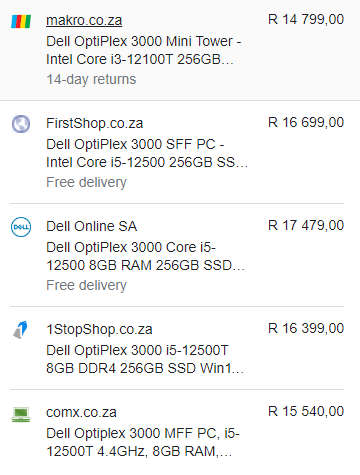
Task: Open Dell OptiPlex 3000 Core i5-12500 8GB listing
Action: [146, 256]
